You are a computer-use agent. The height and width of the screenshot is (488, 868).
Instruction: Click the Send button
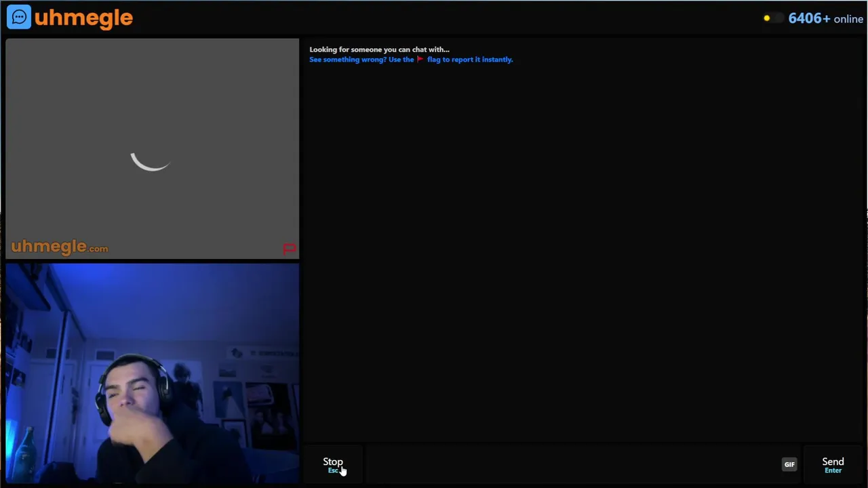pyautogui.click(x=833, y=465)
